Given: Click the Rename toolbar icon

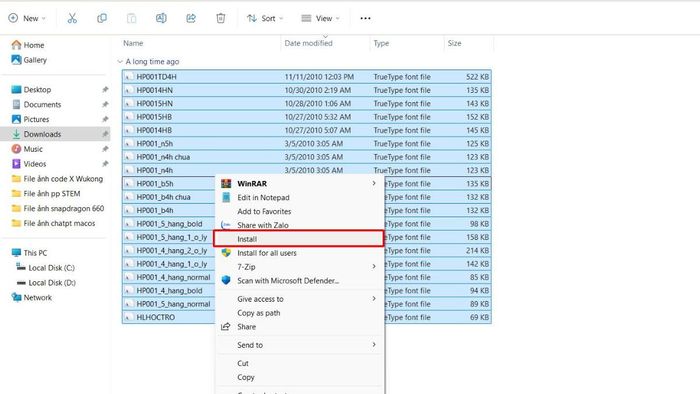Looking at the screenshot, I should (161, 18).
